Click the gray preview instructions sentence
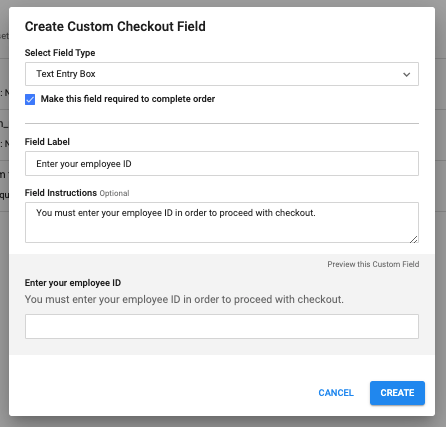 pyautogui.click(x=184, y=299)
